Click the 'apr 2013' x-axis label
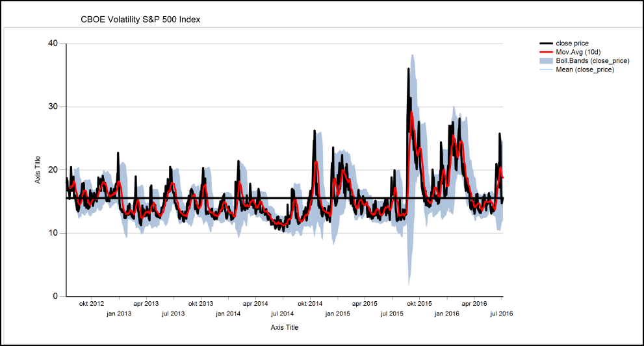Image resolution: width=644 pixels, height=346 pixels. click(146, 304)
